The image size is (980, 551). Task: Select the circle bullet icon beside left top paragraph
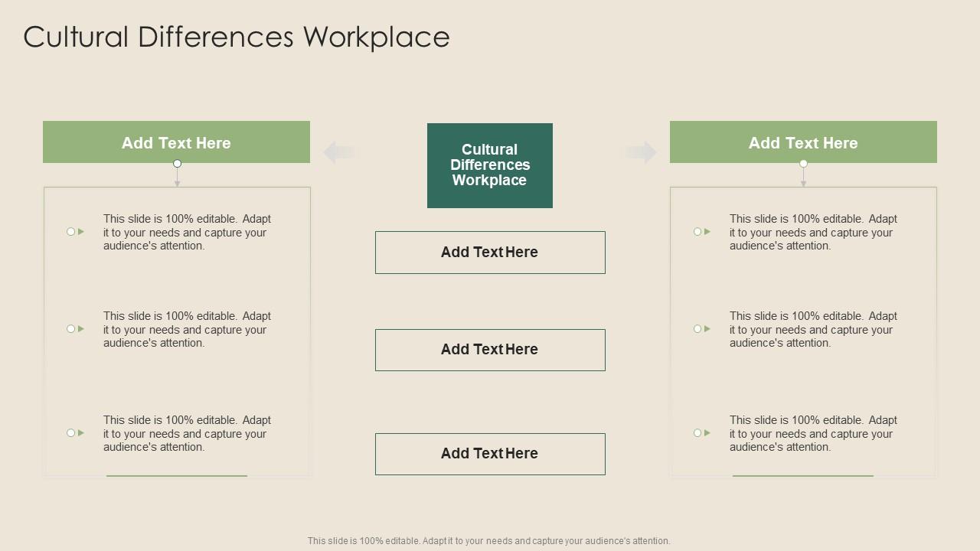pos(70,231)
